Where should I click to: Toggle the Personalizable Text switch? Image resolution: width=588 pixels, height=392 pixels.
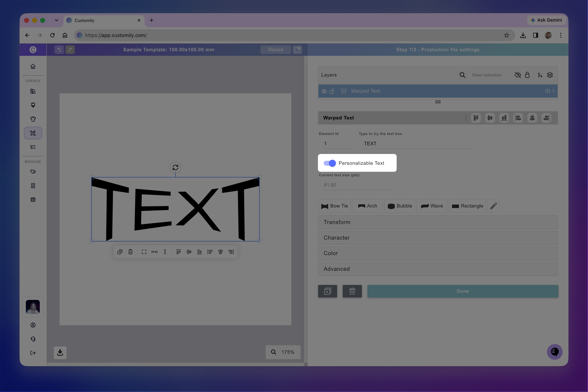[329, 163]
